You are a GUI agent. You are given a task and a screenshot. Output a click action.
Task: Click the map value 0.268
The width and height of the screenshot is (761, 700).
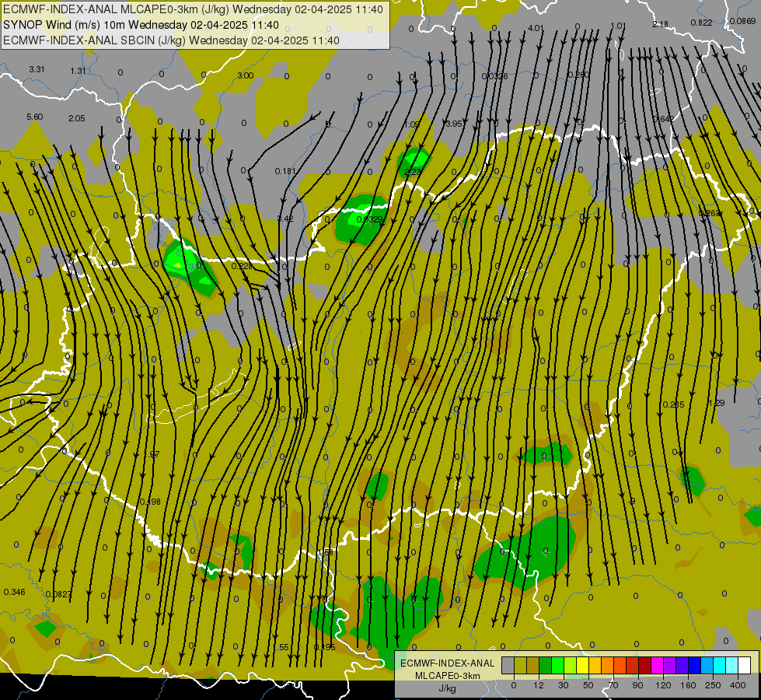[710, 214]
